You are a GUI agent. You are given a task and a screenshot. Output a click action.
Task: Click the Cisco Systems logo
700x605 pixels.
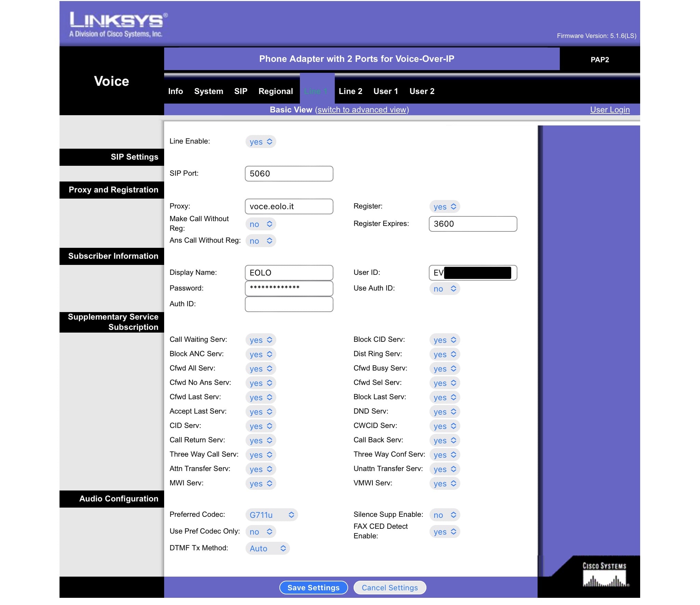coord(604,575)
